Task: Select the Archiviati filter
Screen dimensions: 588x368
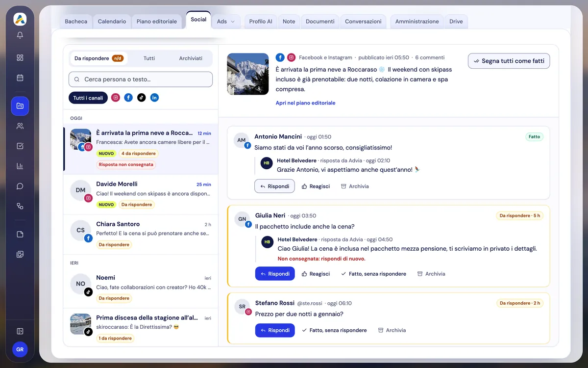Action: (x=191, y=58)
